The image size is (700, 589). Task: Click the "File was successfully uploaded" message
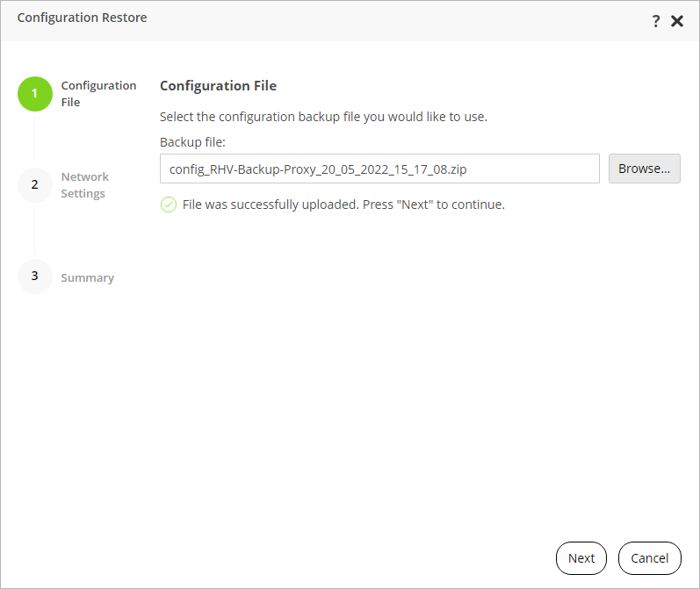343,205
